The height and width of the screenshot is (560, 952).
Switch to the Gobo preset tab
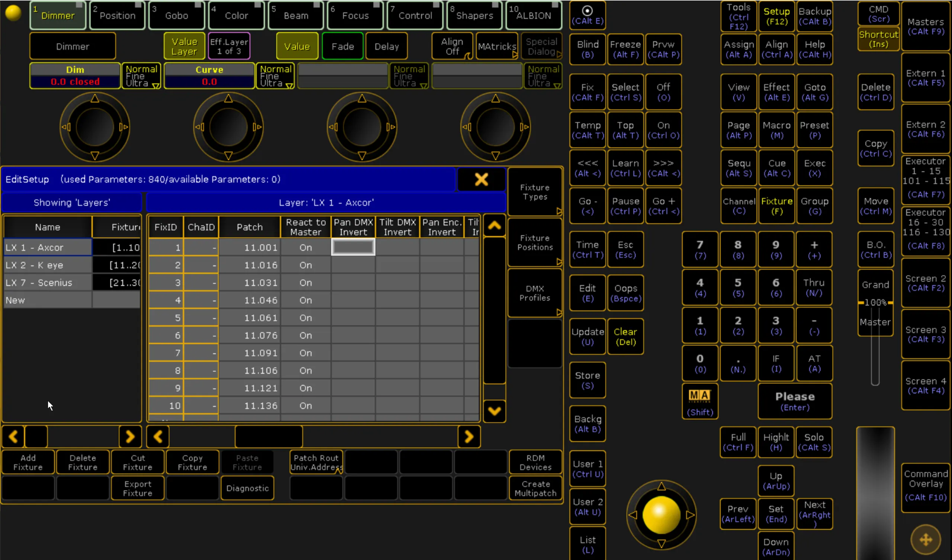pyautogui.click(x=176, y=15)
